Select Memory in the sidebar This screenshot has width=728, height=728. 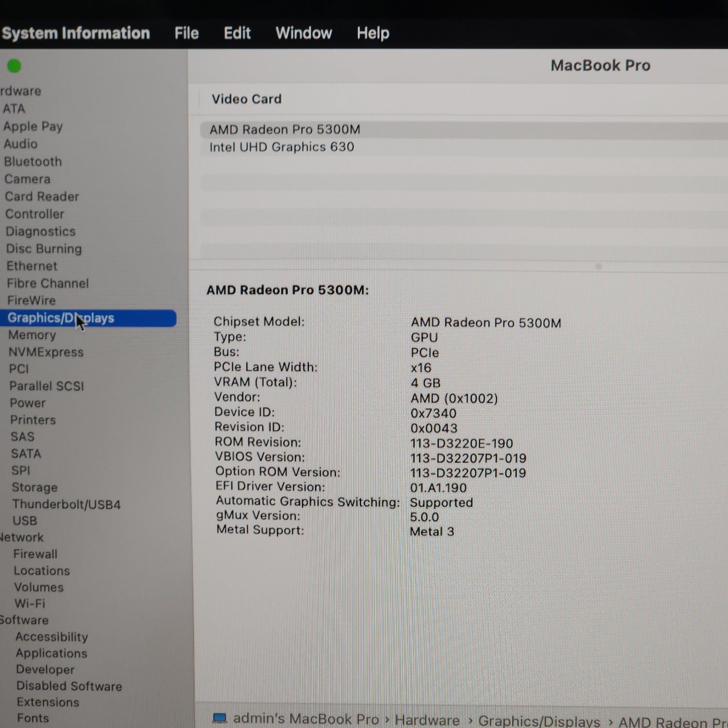tap(32, 335)
